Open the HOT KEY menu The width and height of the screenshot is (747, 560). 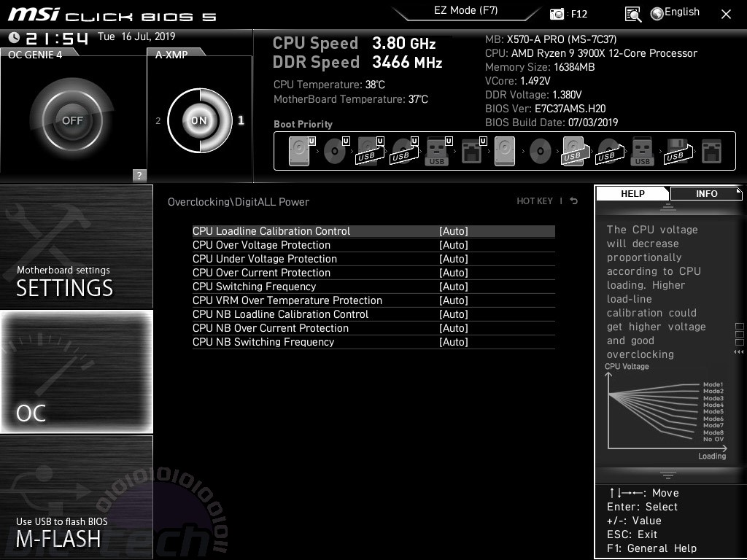[535, 201]
